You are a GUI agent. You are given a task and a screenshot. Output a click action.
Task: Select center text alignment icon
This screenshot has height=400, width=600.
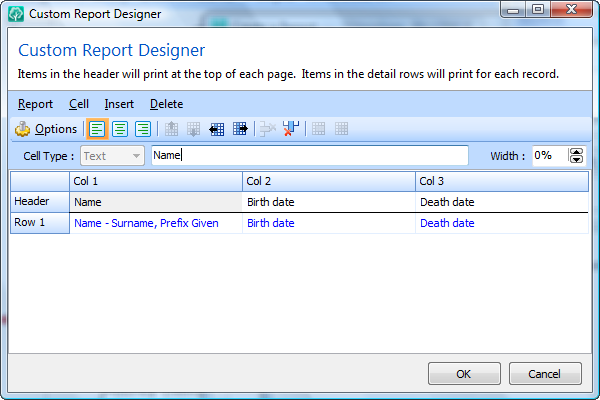pos(120,129)
